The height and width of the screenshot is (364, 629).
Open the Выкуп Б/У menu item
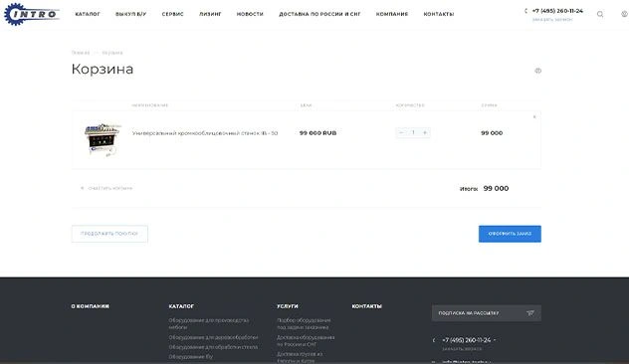(x=130, y=14)
